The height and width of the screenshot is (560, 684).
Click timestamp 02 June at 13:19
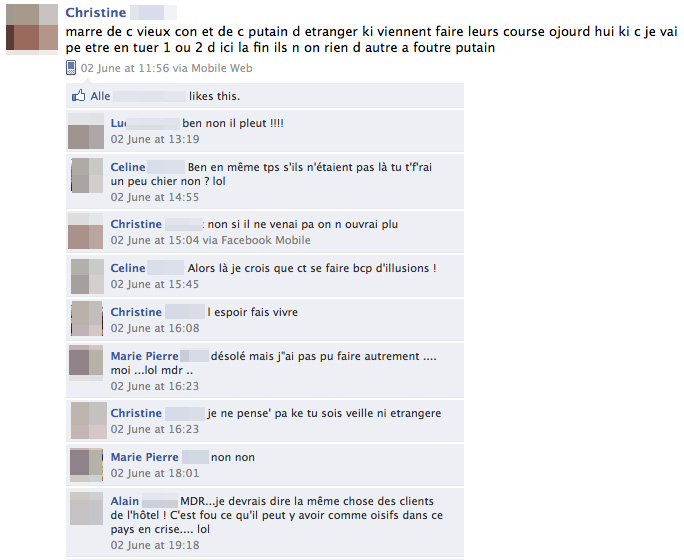[x=155, y=139]
